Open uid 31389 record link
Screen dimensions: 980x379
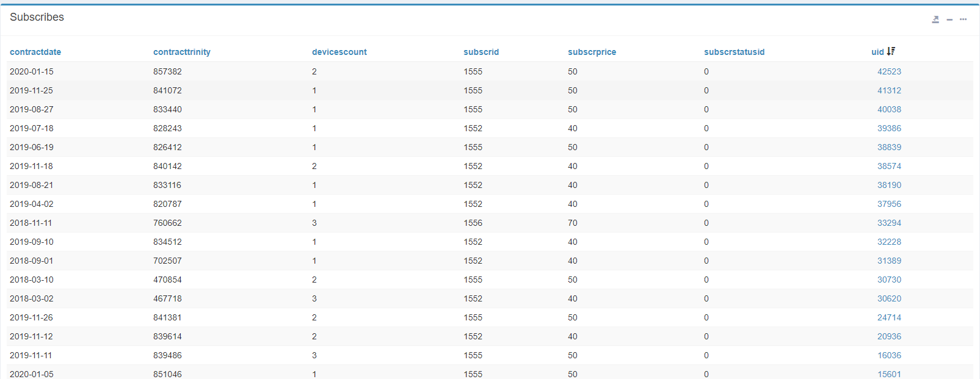889,261
